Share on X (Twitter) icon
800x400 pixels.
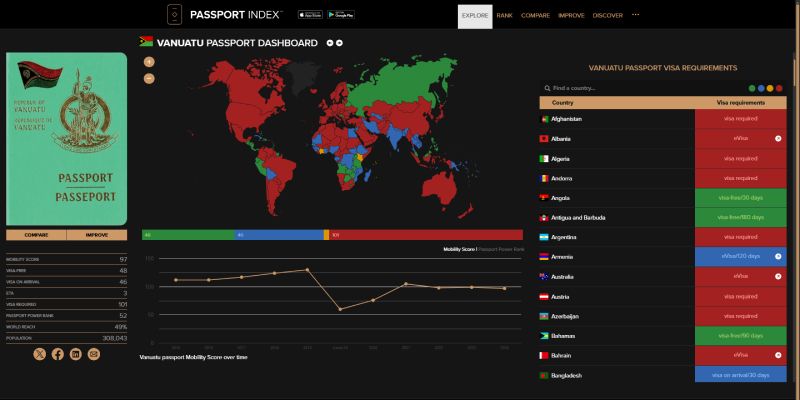40,354
